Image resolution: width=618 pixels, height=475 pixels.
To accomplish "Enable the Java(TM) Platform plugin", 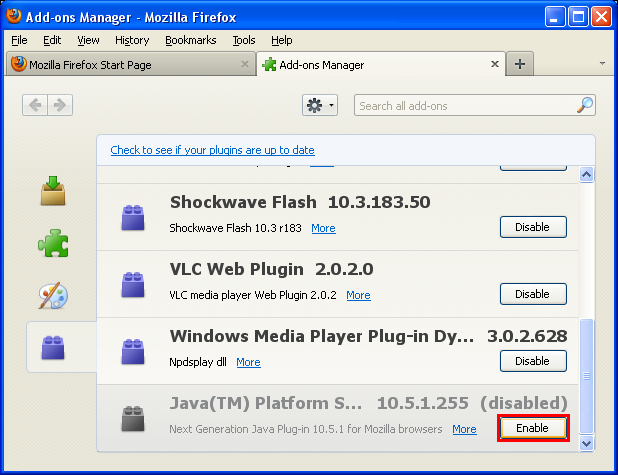I will 533,428.
